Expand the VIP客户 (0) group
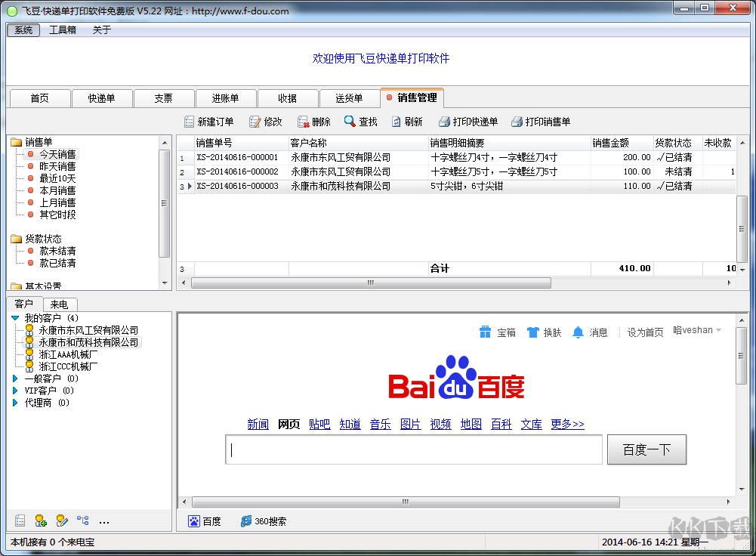This screenshot has height=556, width=756. pos(15,391)
